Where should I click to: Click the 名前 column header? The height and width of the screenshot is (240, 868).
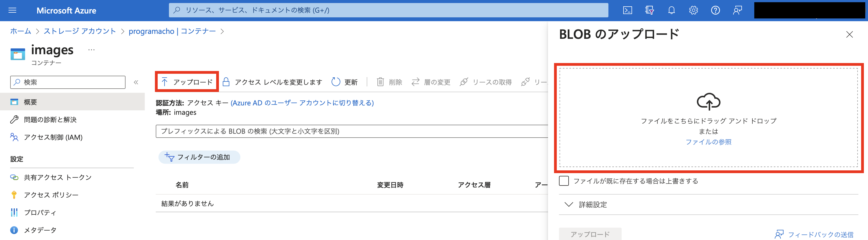(182, 185)
